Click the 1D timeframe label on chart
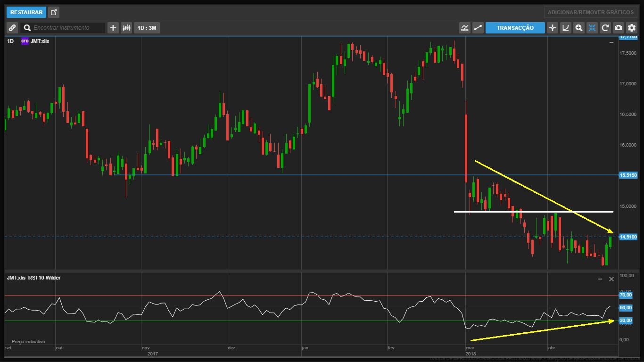 (x=10, y=41)
